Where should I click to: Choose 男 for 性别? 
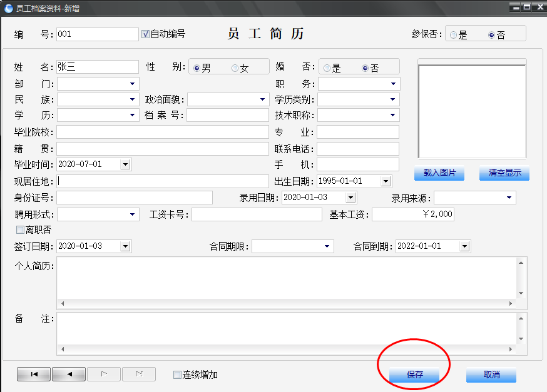tap(197, 68)
